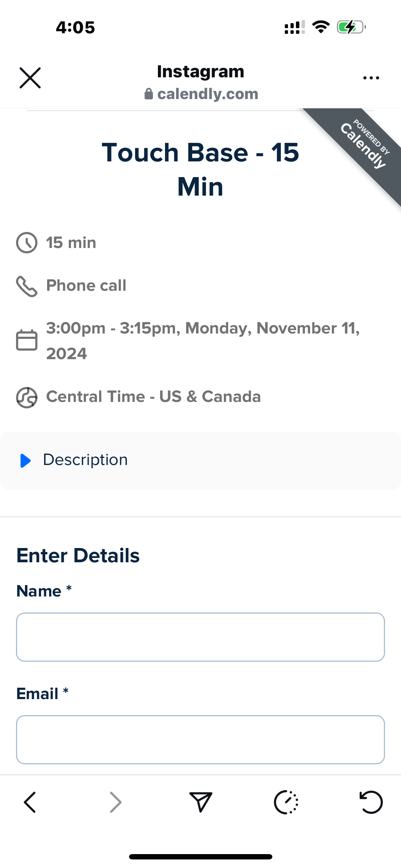401x868 pixels.
Task: Expand the Description section
Action: tap(200, 460)
